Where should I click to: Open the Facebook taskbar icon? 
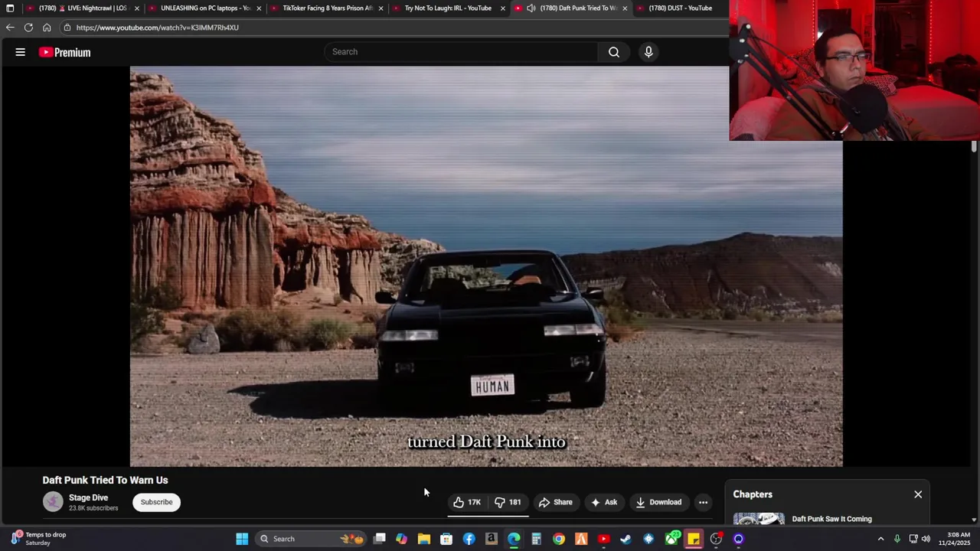coord(469,539)
